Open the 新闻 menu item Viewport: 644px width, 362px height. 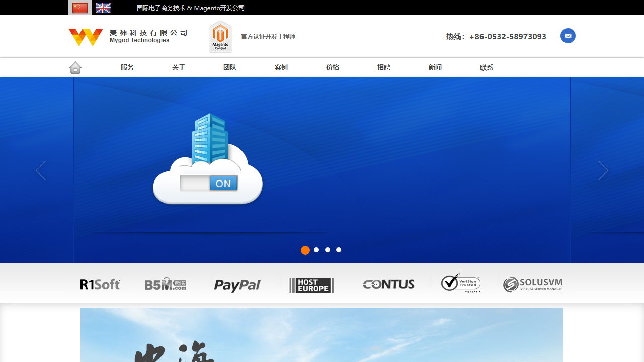[435, 67]
